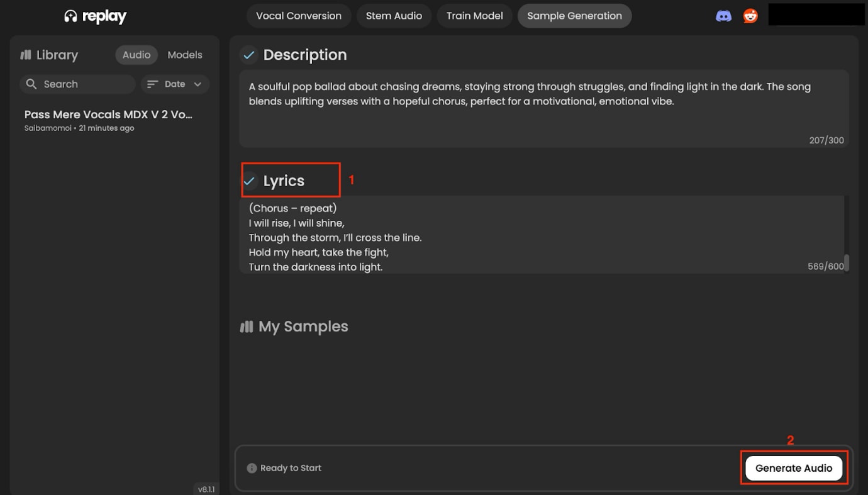Screen dimensions: 868x495
Task: Click the My Samples bars icon
Action: point(247,327)
